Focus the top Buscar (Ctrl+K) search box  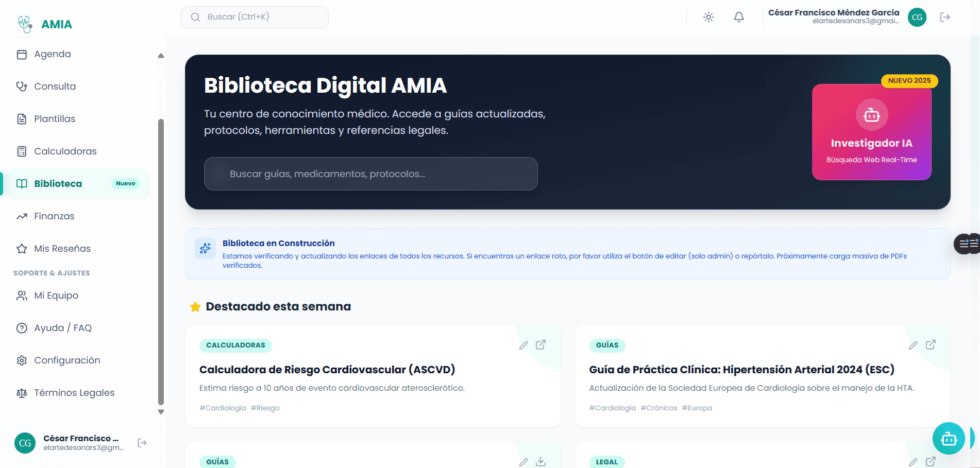(255, 17)
